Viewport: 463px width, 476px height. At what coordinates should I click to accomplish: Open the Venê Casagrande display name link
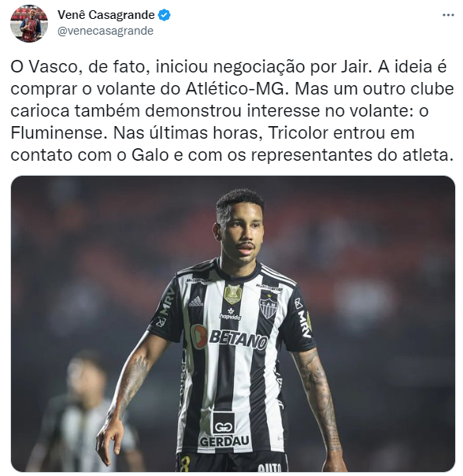pyautogui.click(x=106, y=14)
